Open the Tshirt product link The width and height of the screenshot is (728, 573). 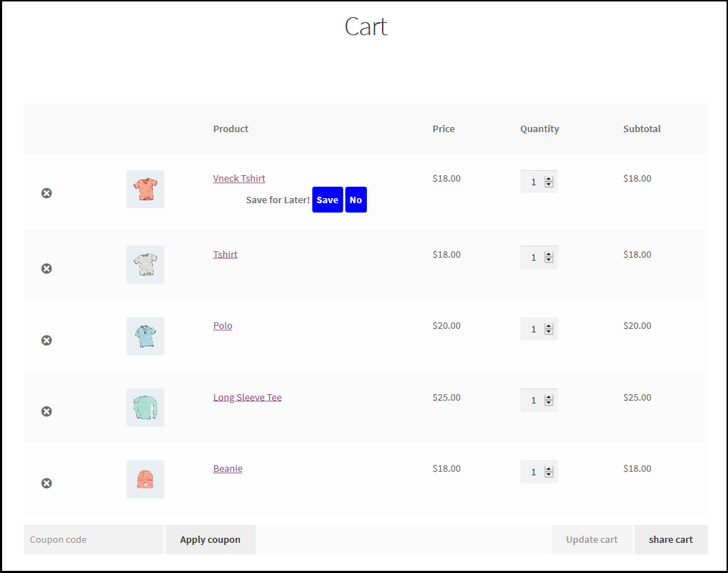[225, 254]
